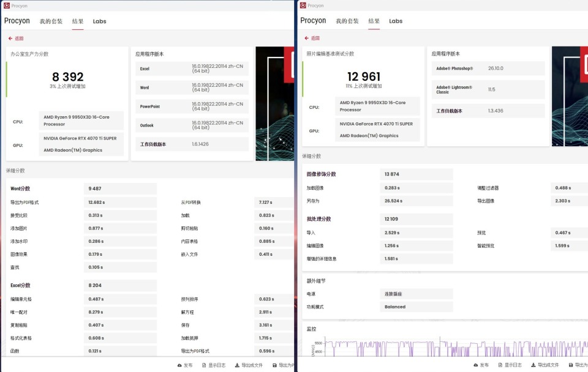Click the 导出成文件 download icon in right window
This screenshot has width=588, height=372.
tap(533, 365)
